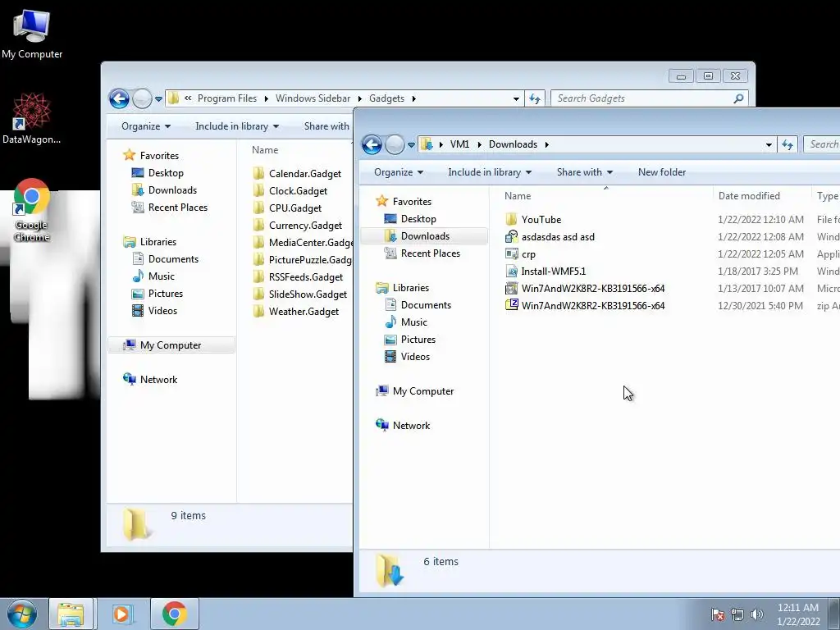Select the Win7AndW2K8R2-KB3191566-x64 update package
The height and width of the screenshot is (630, 840).
point(592,288)
